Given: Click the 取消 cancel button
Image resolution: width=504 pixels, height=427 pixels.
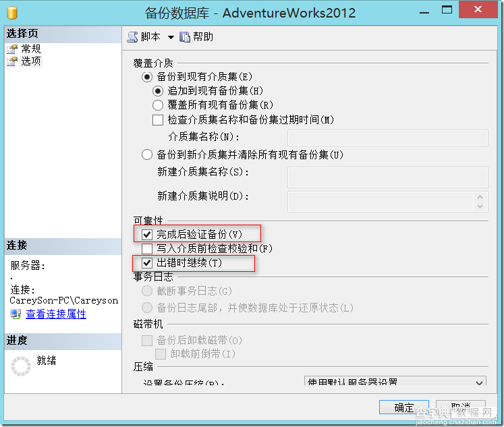Looking at the screenshot, I should [461, 407].
